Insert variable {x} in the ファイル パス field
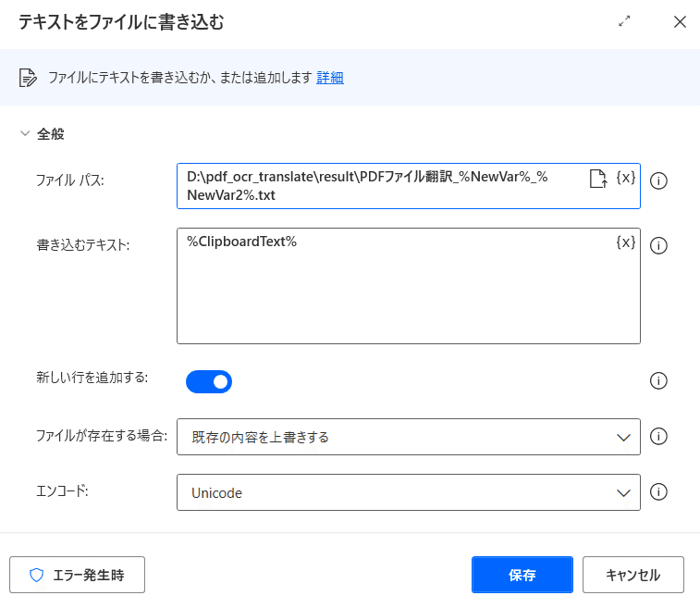Screen dimensions: 700x608 625,178
